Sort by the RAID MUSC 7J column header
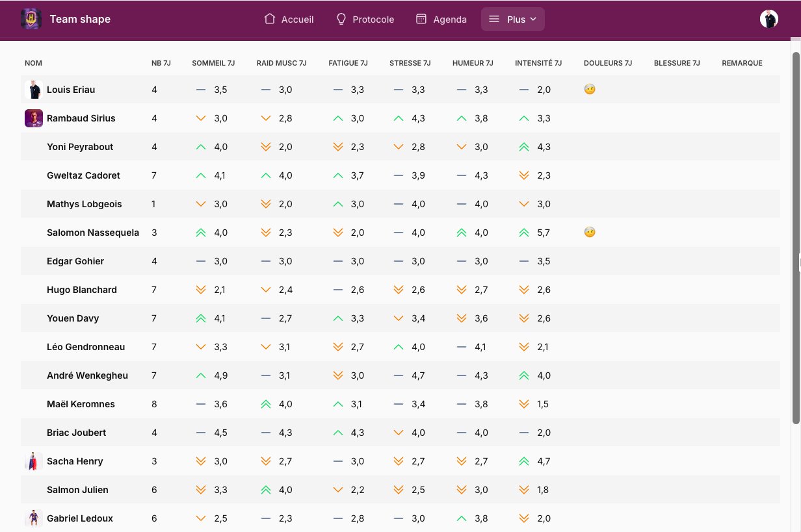801x532 pixels. point(282,63)
